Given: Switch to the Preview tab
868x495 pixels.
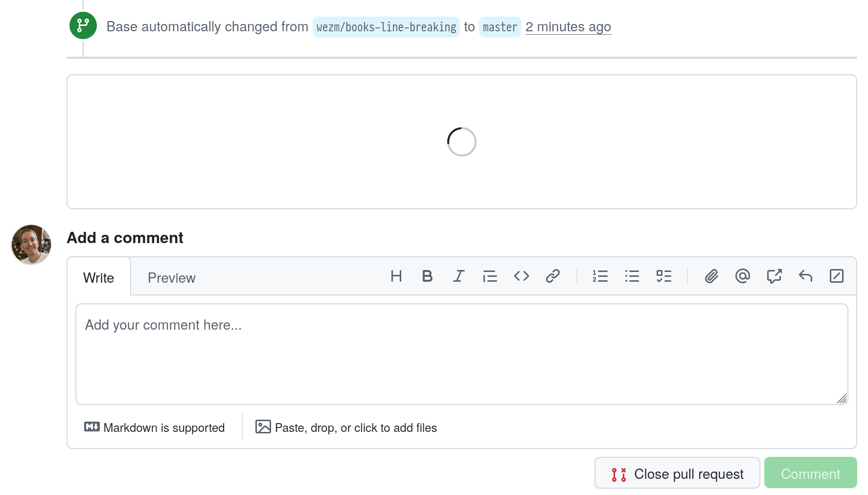Looking at the screenshot, I should point(171,278).
